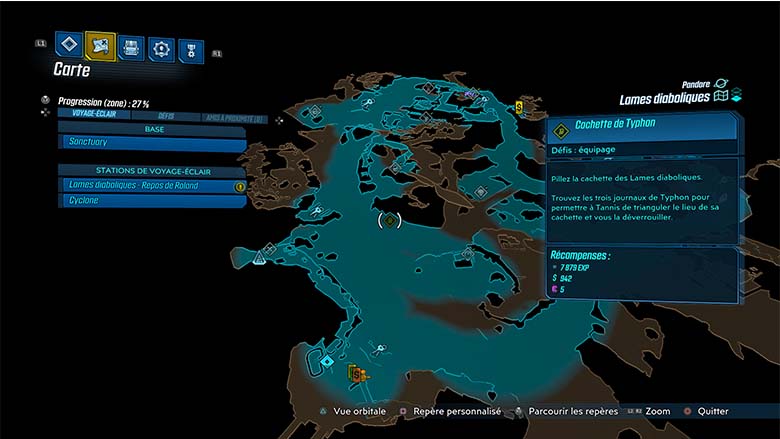Open the inventory backpack icon
The image size is (780, 439).
coord(131,47)
